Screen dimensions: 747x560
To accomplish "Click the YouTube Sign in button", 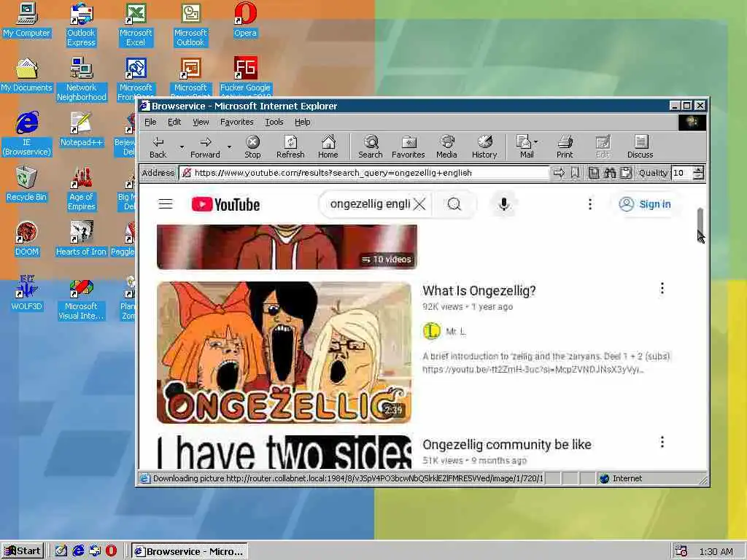I will point(645,204).
